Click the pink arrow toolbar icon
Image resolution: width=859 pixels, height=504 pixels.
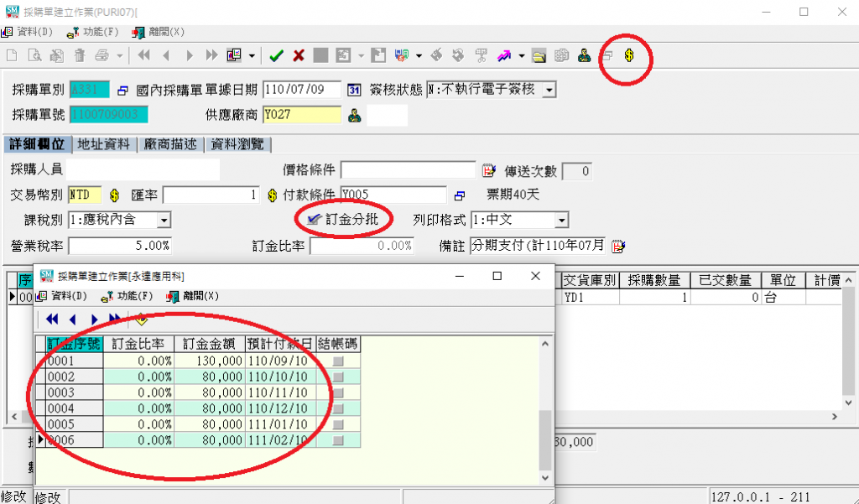[504, 55]
